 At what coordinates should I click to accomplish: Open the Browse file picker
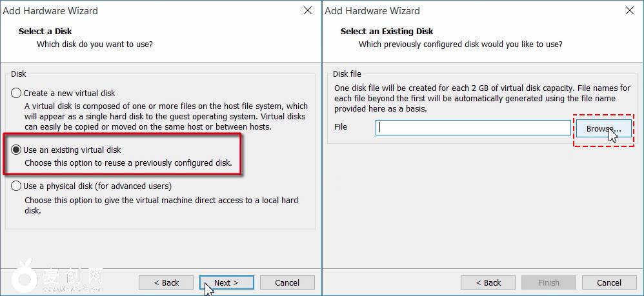[x=603, y=129]
